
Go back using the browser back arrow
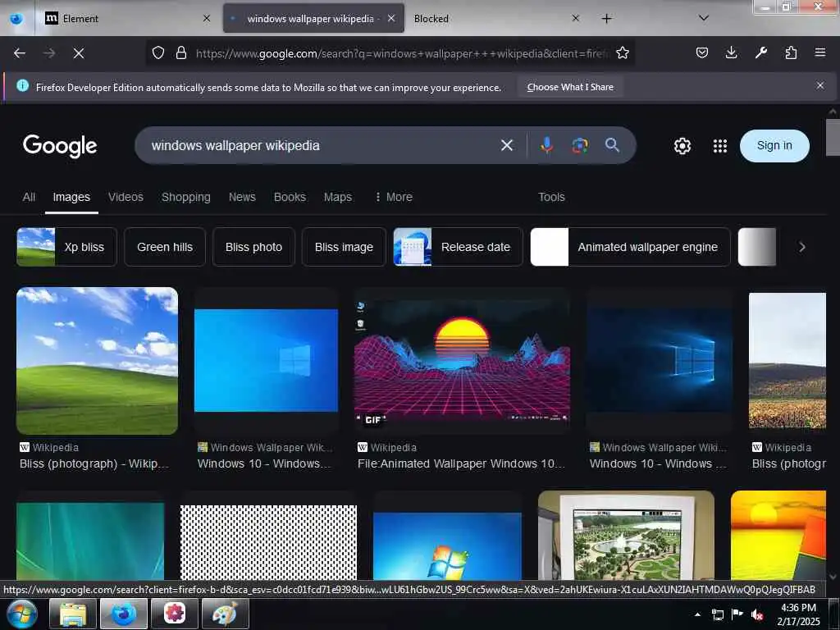20,53
